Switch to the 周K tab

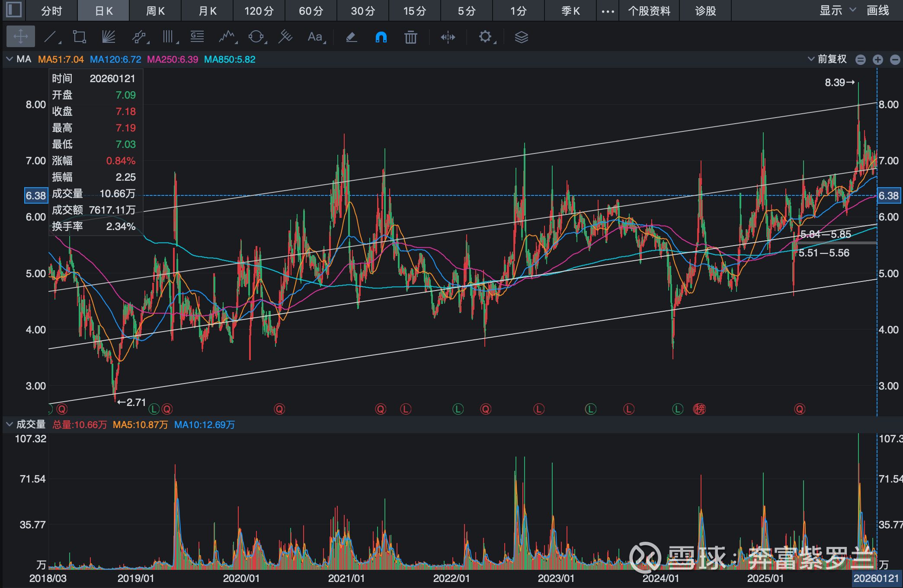155,11
